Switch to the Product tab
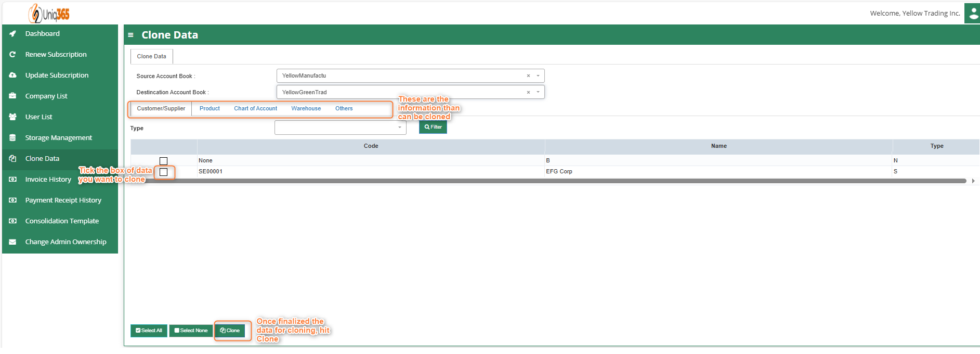This screenshot has width=980, height=354. (x=210, y=109)
